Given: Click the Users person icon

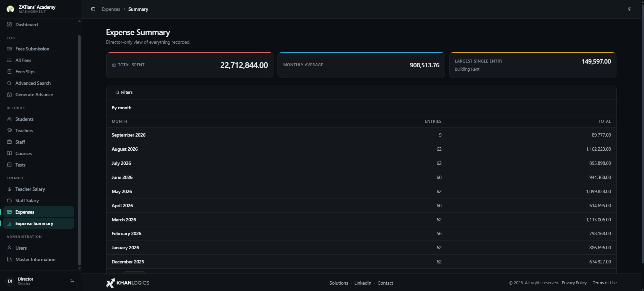Looking at the screenshot, I should pyautogui.click(x=9, y=248).
